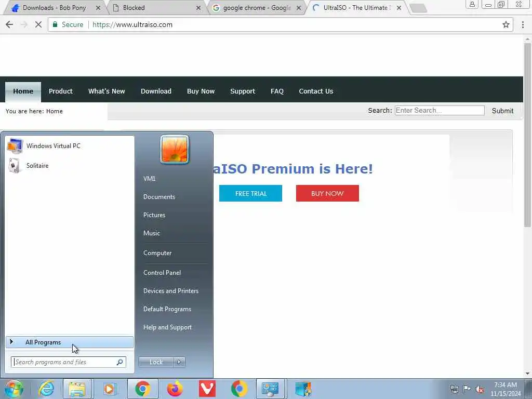Open the FAQ page

277,91
